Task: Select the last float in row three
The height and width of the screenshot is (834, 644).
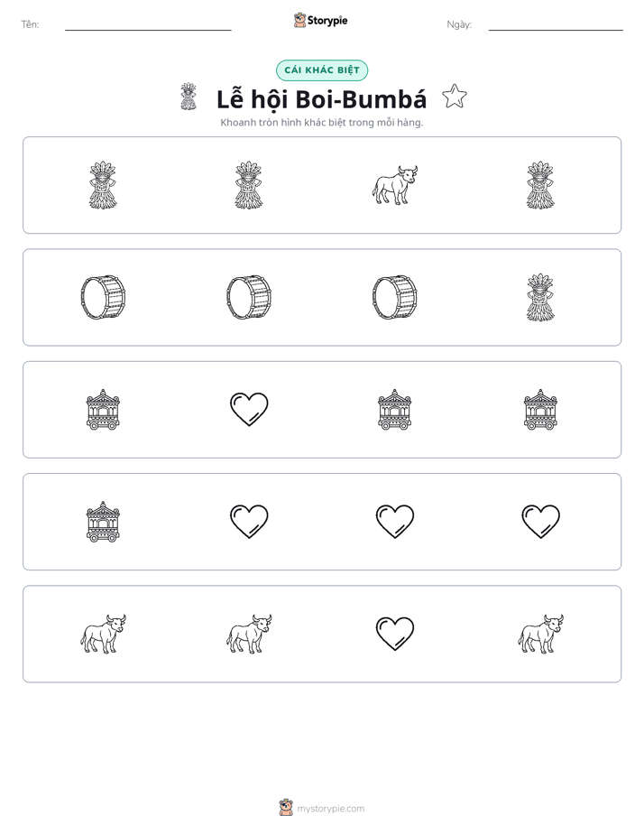Action: (x=540, y=410)
